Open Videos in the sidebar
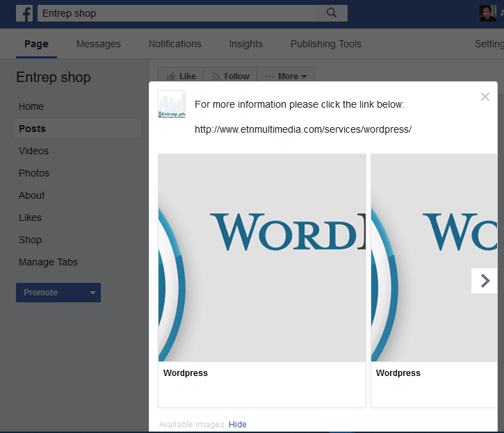This screenshot has height=433, width=504. click(x=33, y=151)
